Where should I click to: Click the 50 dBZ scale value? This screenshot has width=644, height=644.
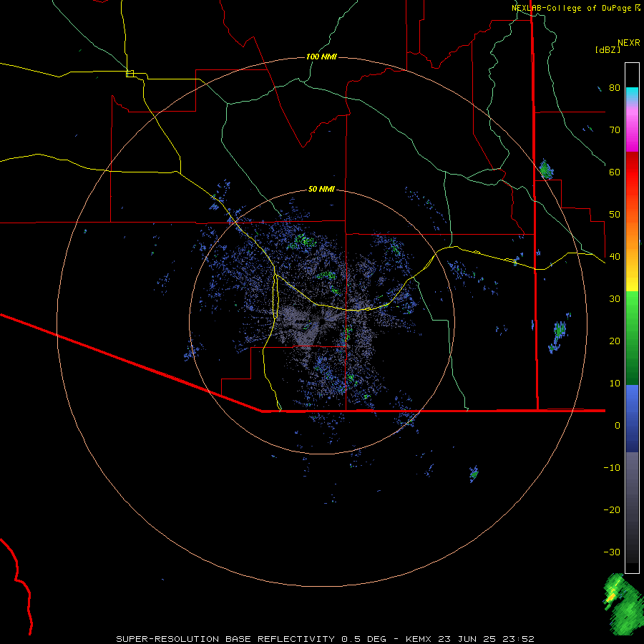click(615, 215)
